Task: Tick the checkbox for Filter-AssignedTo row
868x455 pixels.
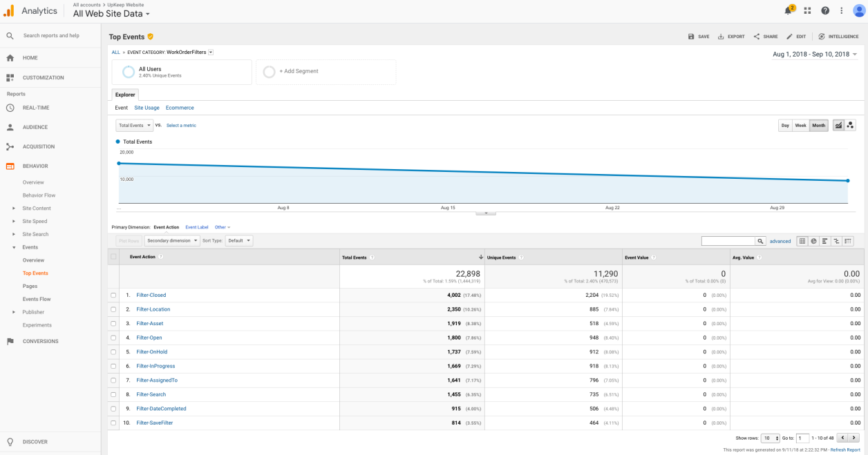Action: tap(113, 380)
